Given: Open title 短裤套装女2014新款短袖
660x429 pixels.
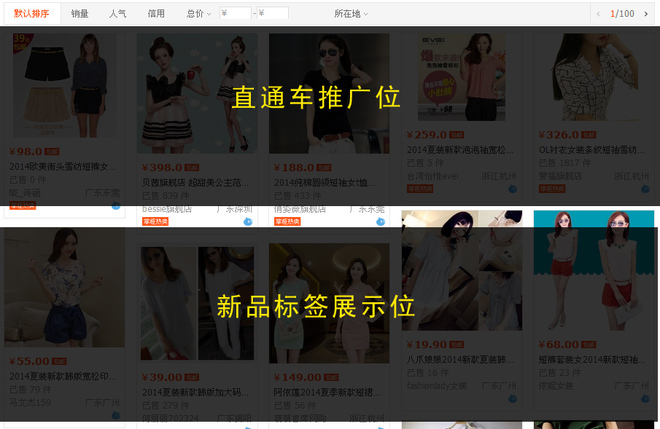Looking at the screenshot, I should click(592, 360).
